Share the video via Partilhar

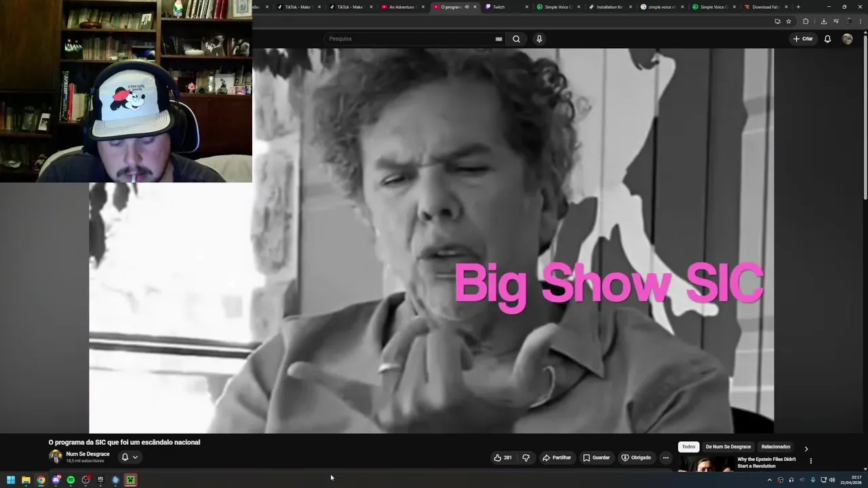click(557, 457)
